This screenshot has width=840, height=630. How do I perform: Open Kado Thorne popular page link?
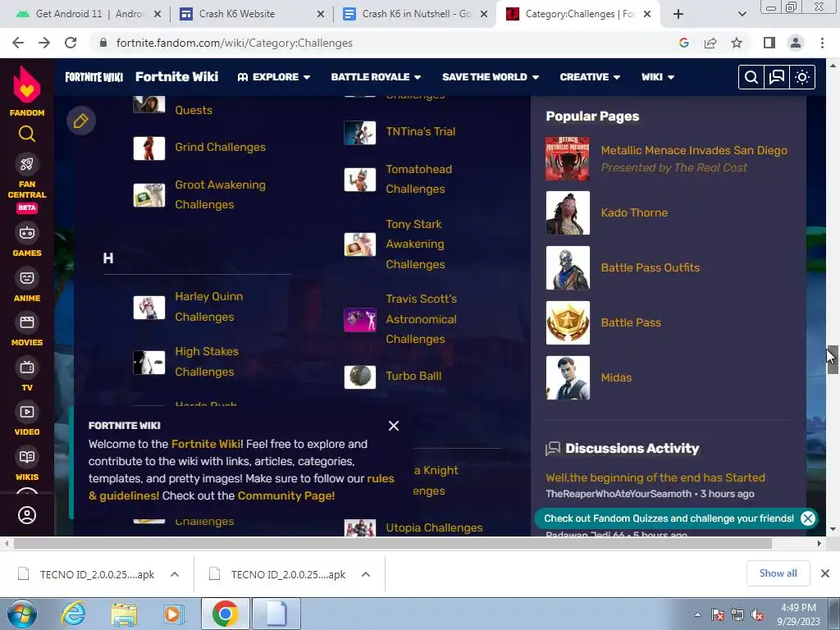click(x=634, y=212)
